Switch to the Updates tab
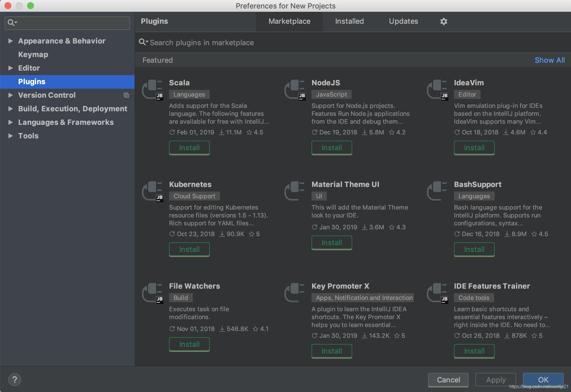571x392 pixels. click(x=403, y=21)
